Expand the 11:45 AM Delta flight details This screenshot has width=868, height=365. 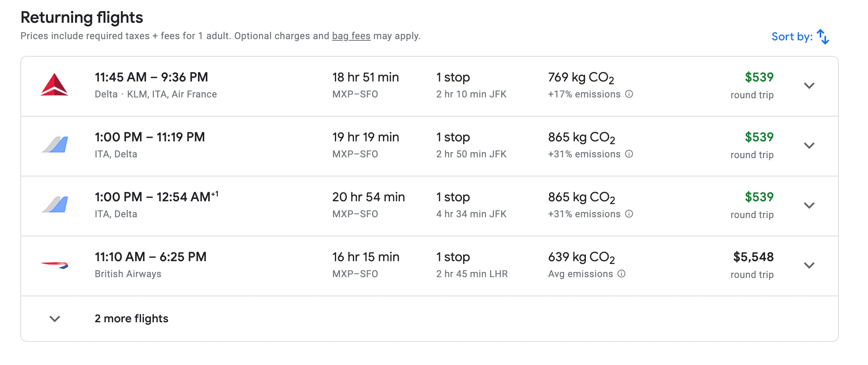pos(809,86)
